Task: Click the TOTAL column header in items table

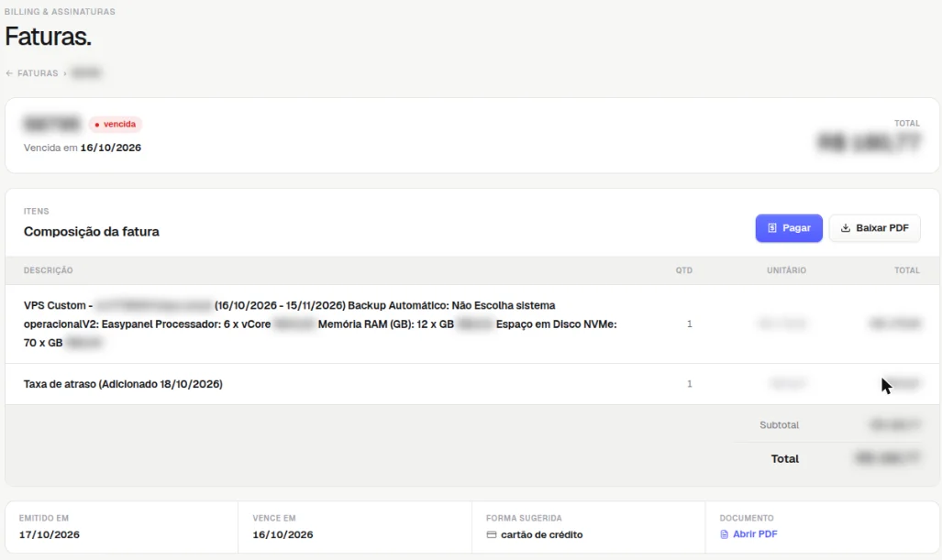Action: [x=906, y=270]
